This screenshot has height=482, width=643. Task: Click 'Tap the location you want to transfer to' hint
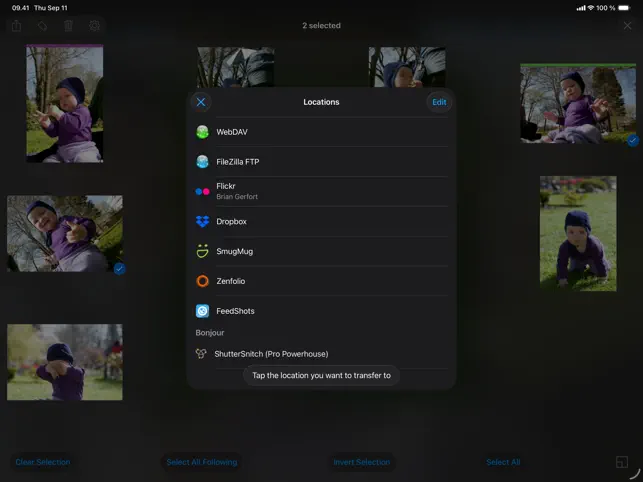(x=322, y=375)
